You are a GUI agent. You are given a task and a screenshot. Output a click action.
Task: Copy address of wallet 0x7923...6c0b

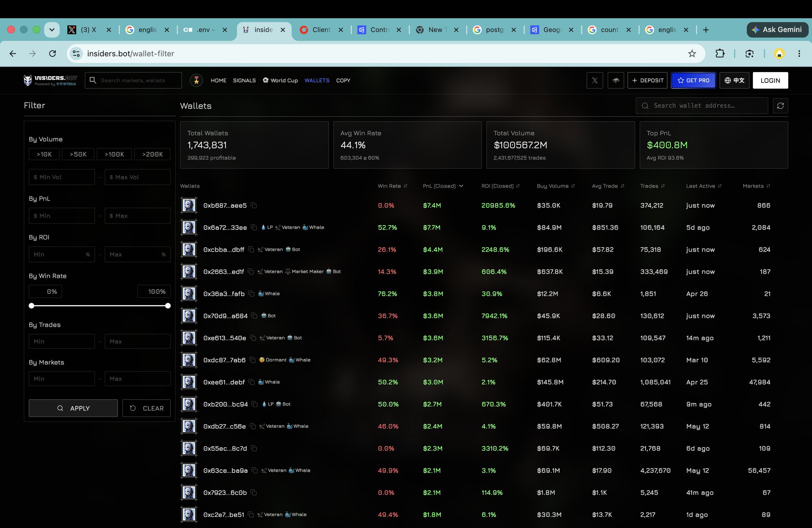(254, 493)
